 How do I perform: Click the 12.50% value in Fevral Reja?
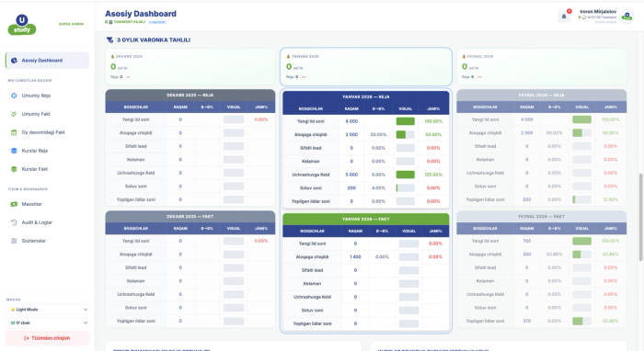click(x=610, y=199)
